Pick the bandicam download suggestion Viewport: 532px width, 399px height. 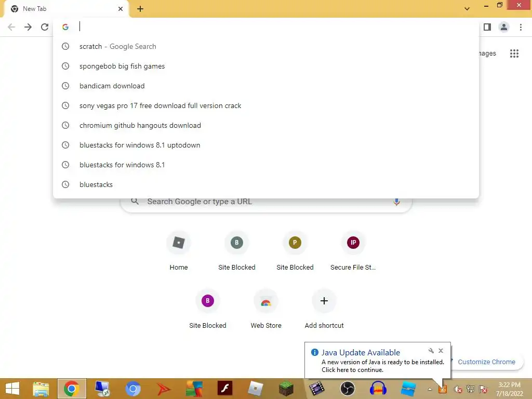[266, 86]
